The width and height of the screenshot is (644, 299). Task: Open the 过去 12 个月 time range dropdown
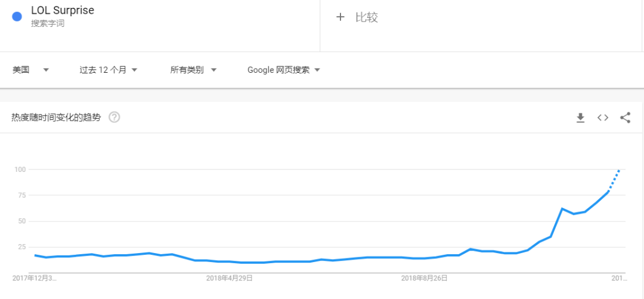click(x=109, y=70)
